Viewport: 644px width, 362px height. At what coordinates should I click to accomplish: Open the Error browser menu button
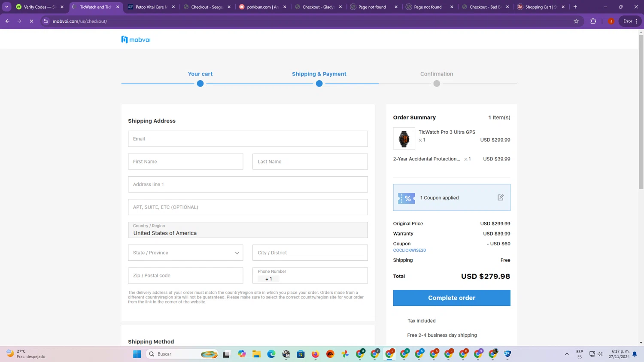pyautogui.click(x=630, y=21)
